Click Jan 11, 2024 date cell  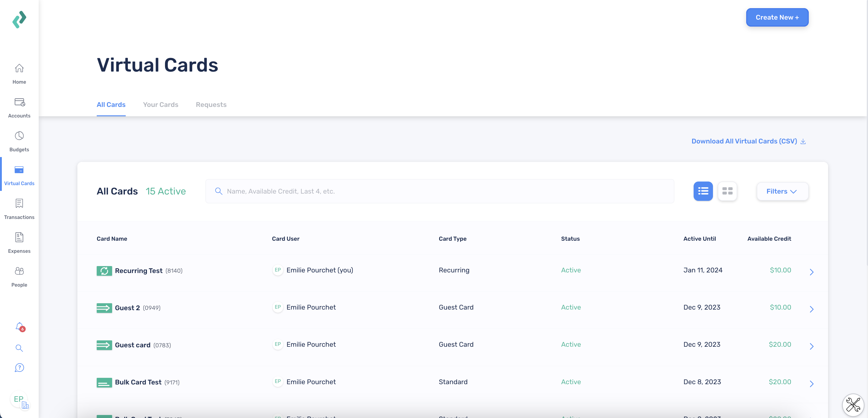click(x=703, y=270)
